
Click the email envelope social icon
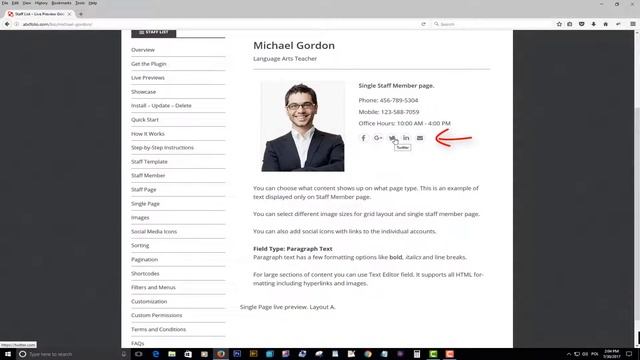point(420,138)
